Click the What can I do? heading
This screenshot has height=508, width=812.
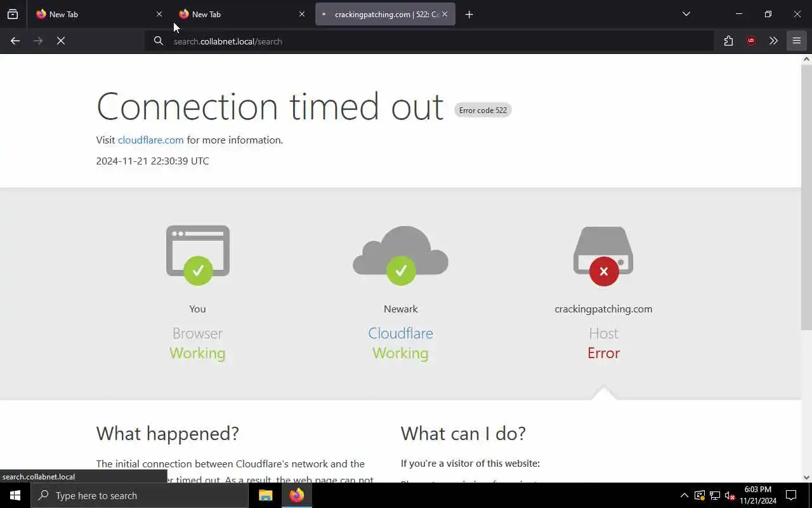tap(463, 434)
